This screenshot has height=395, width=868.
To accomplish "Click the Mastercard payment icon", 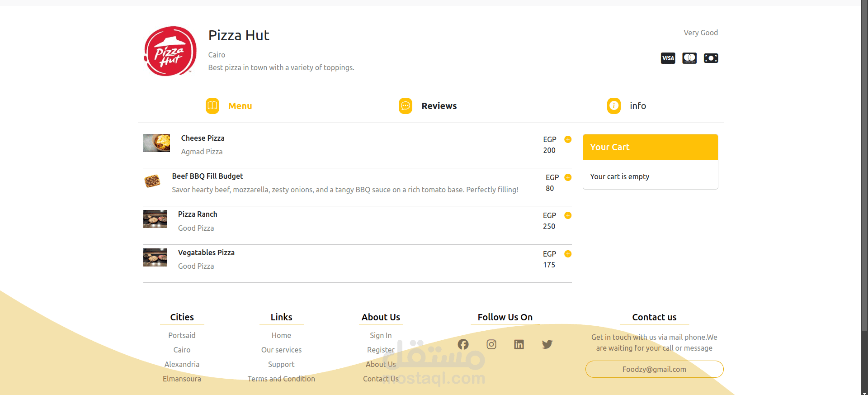I will pos(689,58).
